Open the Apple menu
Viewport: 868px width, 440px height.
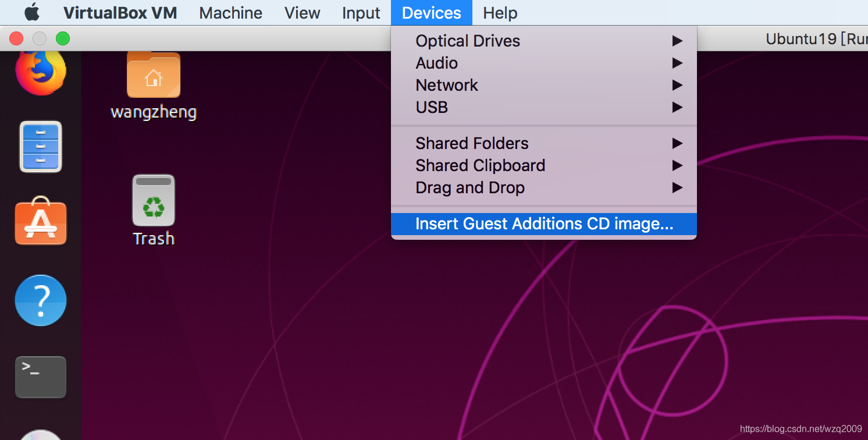[32, 12]
